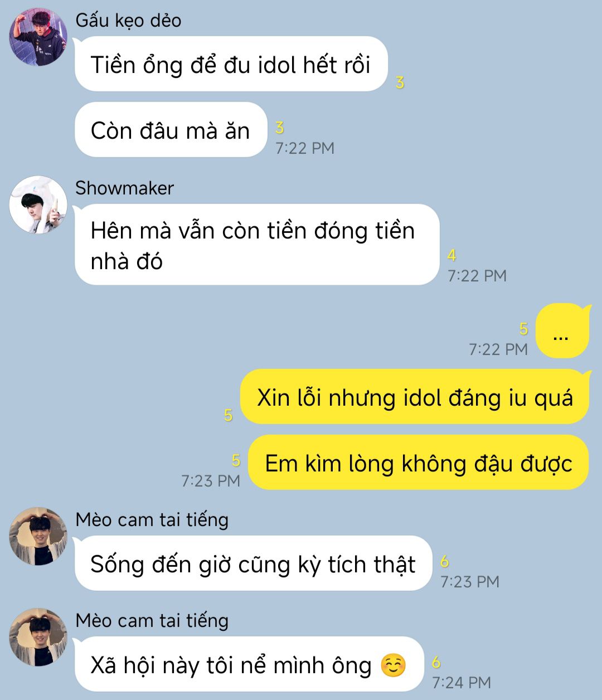Click the Showmaker sender name
602x700 pixels.
tap(125, 188)
